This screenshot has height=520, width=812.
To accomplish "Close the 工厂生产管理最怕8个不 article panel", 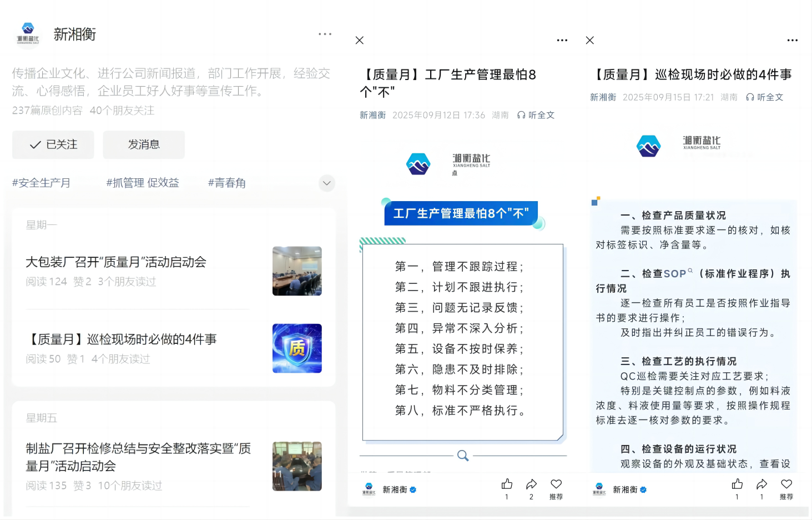I will pyautogui.click(x=360, y=40).
